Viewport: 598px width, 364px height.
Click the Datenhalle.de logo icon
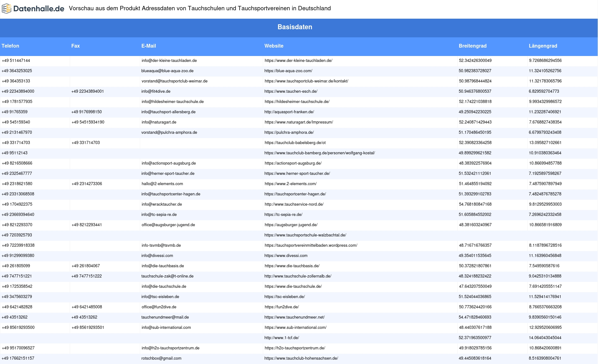click(x=7, y=9)
